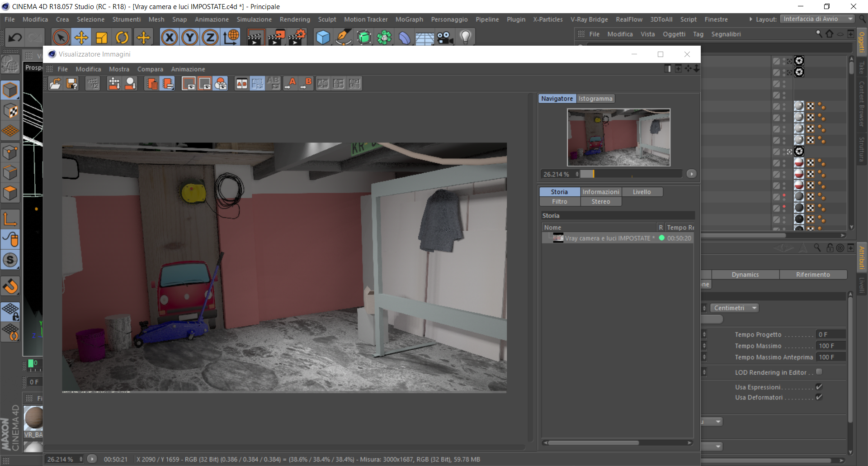Open the Livello tab

tap(642, 192)
